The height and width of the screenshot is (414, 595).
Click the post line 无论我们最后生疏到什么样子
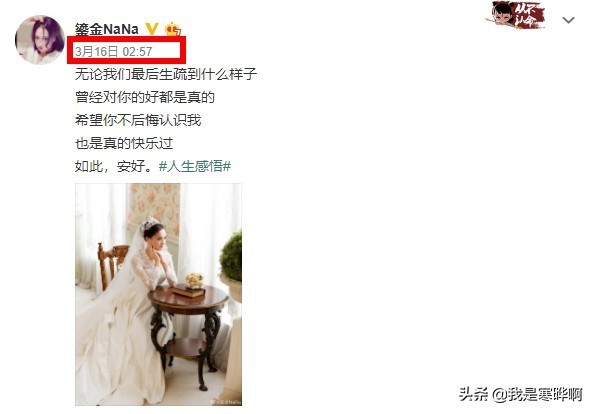click(166, 74)
